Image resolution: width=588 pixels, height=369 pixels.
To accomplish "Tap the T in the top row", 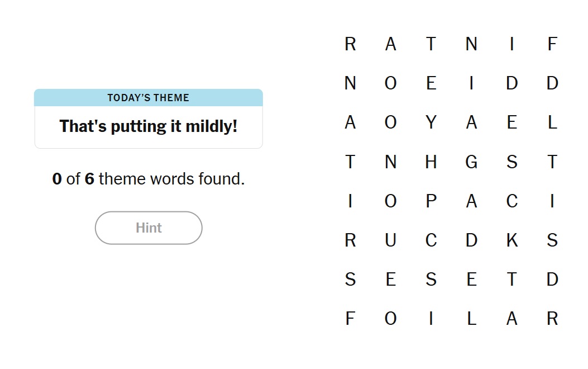I will coord(431,44).
